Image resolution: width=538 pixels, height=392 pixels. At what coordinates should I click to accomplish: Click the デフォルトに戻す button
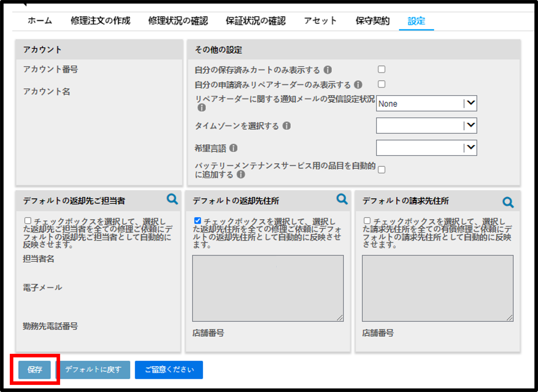[x=93, y=370]
